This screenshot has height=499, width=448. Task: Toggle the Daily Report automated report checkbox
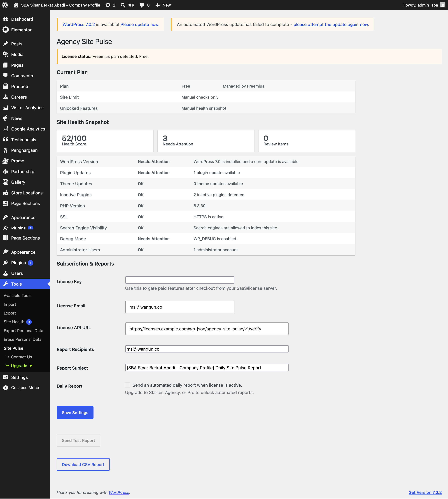tap(128, 385)
